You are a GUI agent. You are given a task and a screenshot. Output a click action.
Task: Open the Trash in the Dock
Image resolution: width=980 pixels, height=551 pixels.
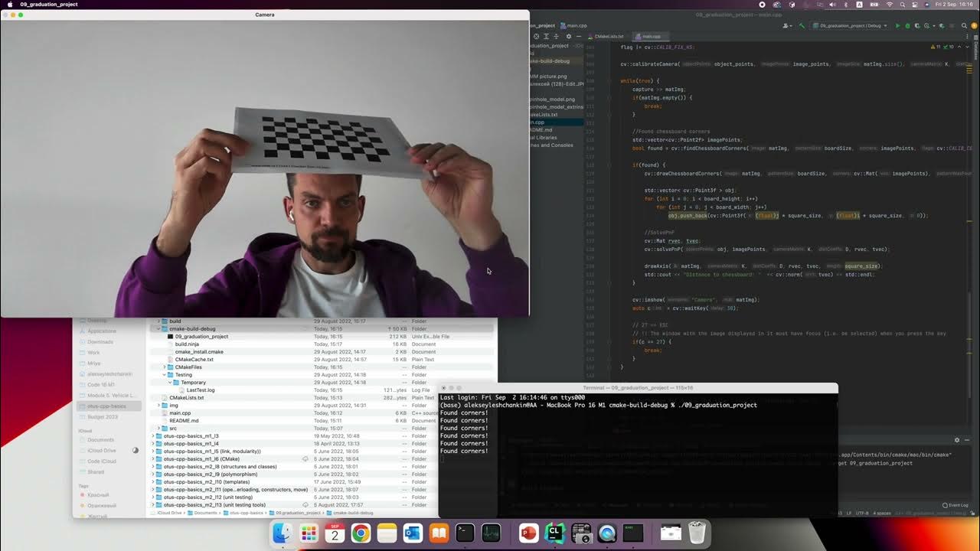pos(697,533)
